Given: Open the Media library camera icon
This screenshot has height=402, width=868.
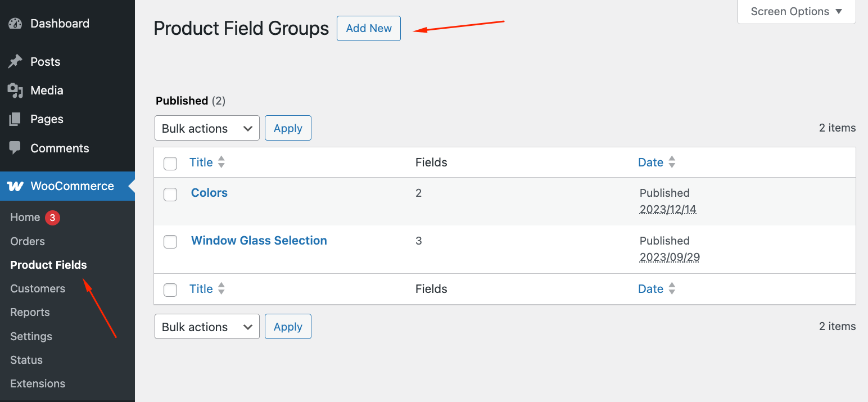Looking at the screenshot, I should pyautogui.click(x=14, y=90).
